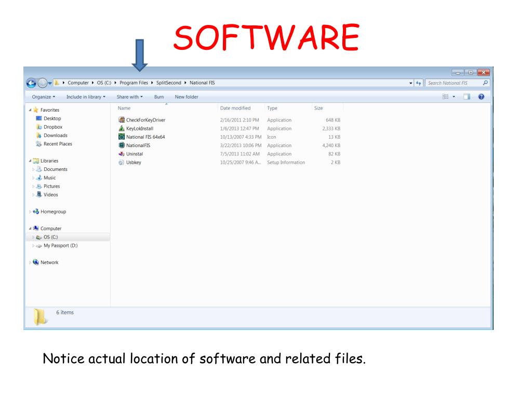Select OS (C:) in the address breadcrumb

[104, 83]
